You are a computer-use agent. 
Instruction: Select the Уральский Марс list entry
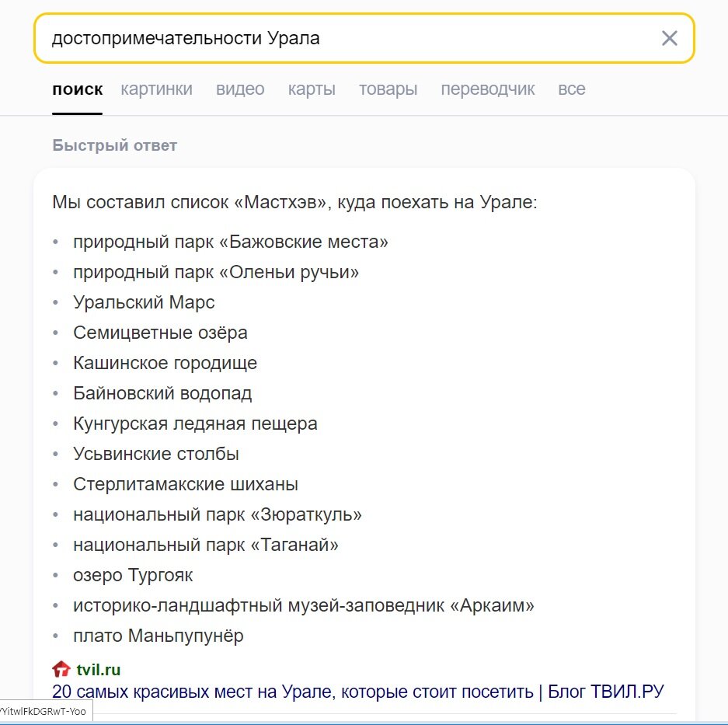pyautogui.click(x=144, y=302)
